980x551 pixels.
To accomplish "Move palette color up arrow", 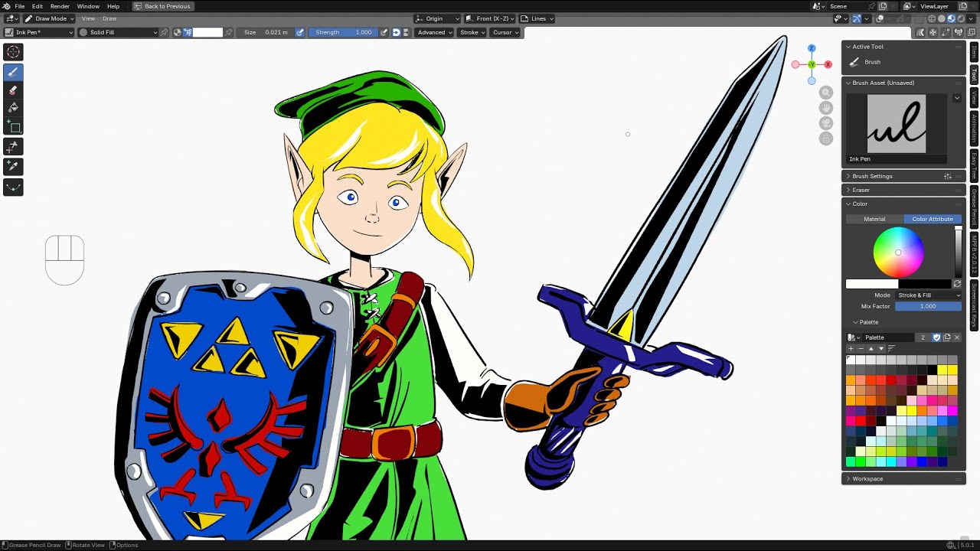I will click(871, 348).
